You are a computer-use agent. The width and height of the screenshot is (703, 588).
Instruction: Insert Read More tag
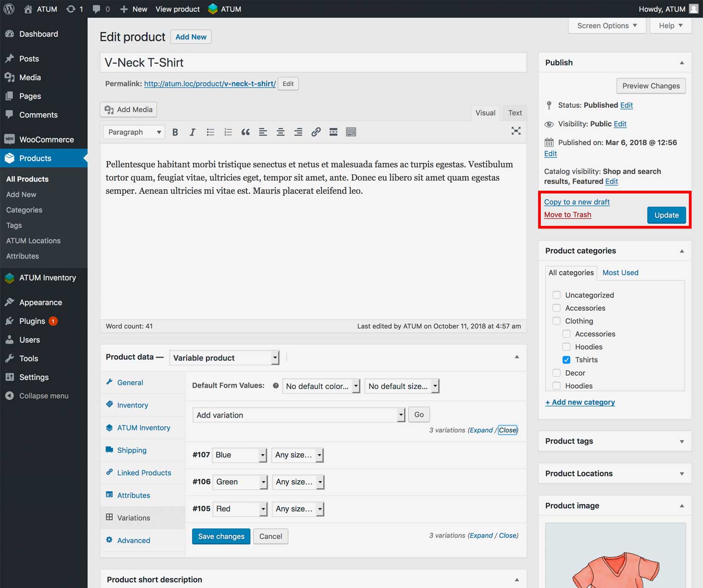333,132
